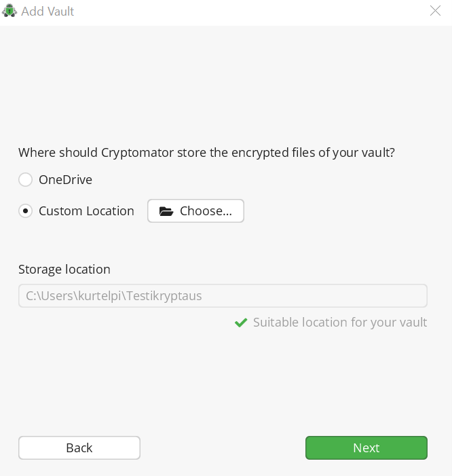Open the Choose... folder picker
Screen dimensions: 452x476
coord(195,211)
